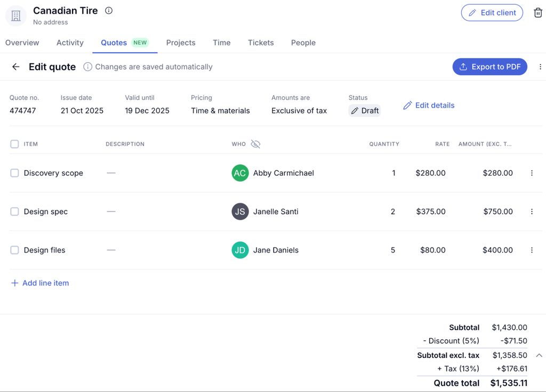546x392 pixels.
Task: Click the Export to PDF button
Action: tap(489, 67)
